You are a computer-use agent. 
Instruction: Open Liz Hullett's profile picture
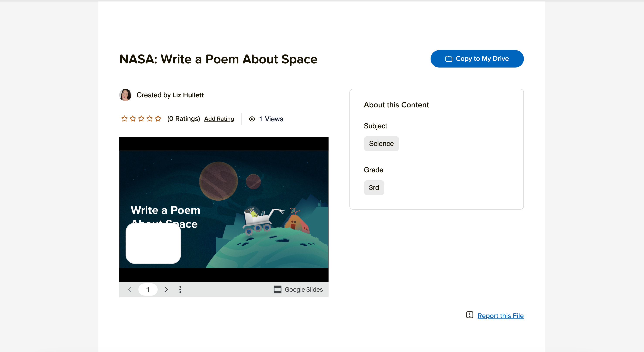(125, 95)
